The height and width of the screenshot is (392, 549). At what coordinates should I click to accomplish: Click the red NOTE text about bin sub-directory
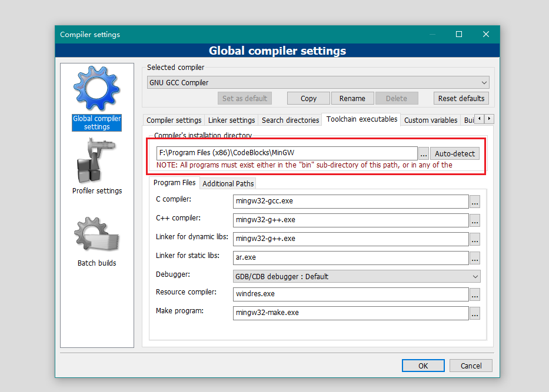click(304, 165)
